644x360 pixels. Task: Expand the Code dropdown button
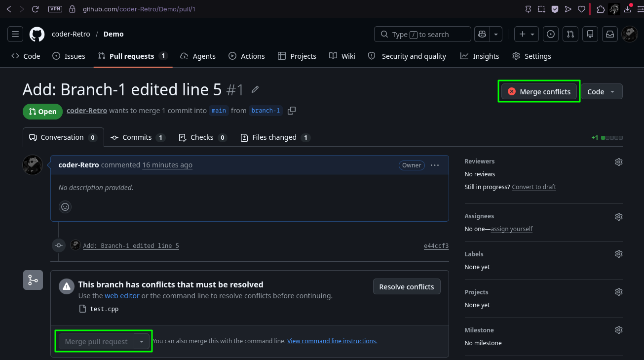pos(602,91)
